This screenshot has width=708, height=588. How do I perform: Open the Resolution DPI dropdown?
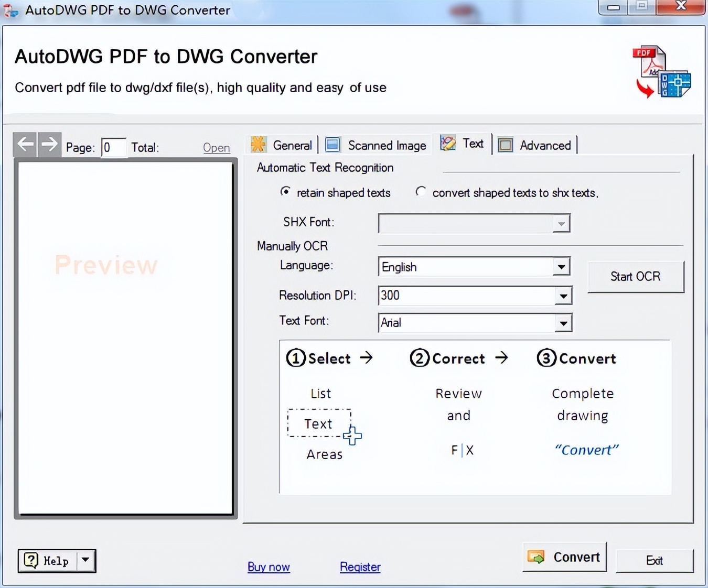click(x=563, y=296)
